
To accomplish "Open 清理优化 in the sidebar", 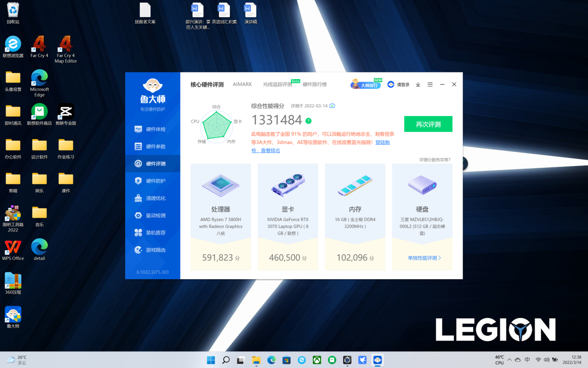I will pos(152,198).
